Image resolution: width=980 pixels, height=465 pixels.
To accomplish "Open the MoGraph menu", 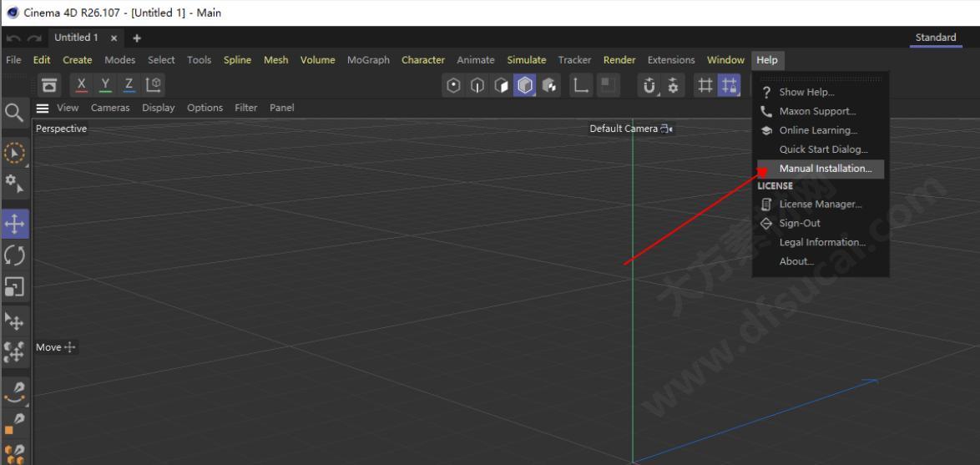I will tap(368, 60).
